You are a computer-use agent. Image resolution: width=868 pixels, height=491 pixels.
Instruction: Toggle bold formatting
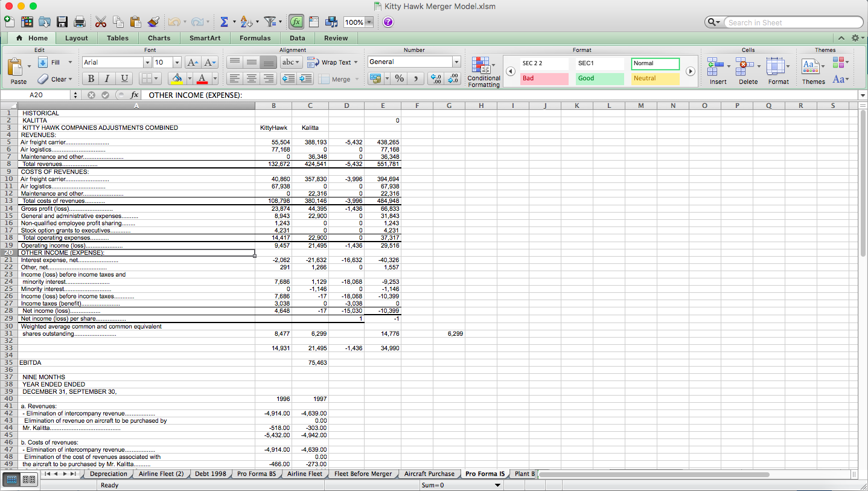coord(91,79)
